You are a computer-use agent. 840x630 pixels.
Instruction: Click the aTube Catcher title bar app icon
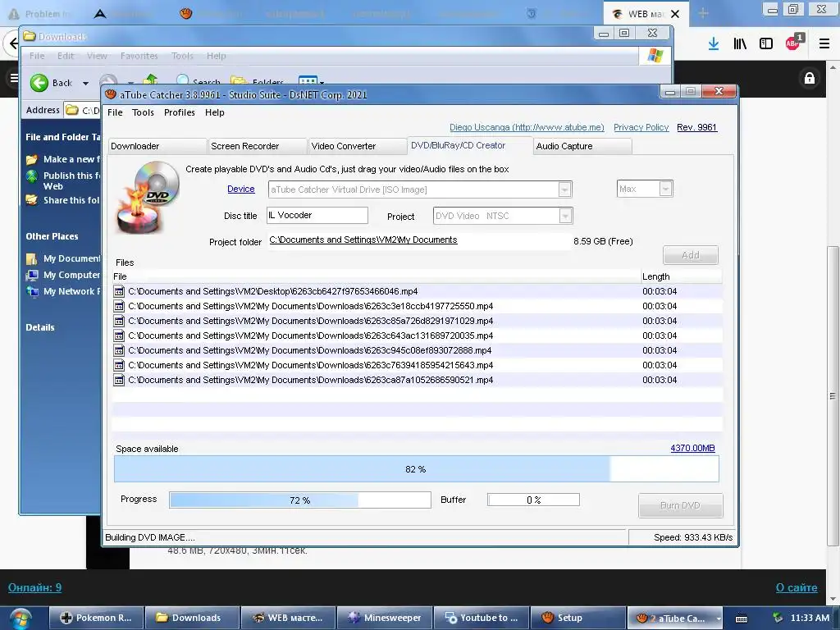pyautogui.click(x=111, y=95)
